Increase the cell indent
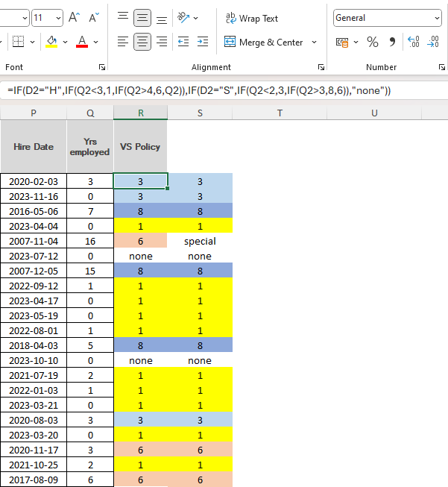 [203, 42]
